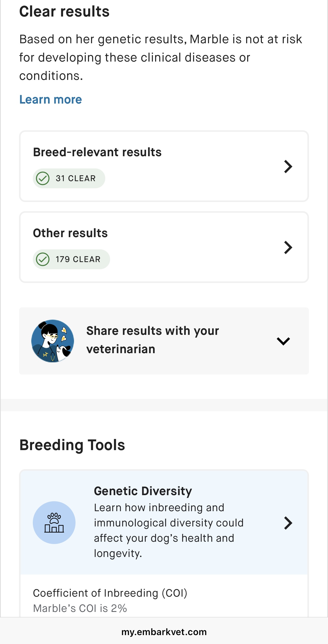This screenshot has height=644, width=328.
Task: Click the my.embarkvet.com address bar
Action: [164, 632]
